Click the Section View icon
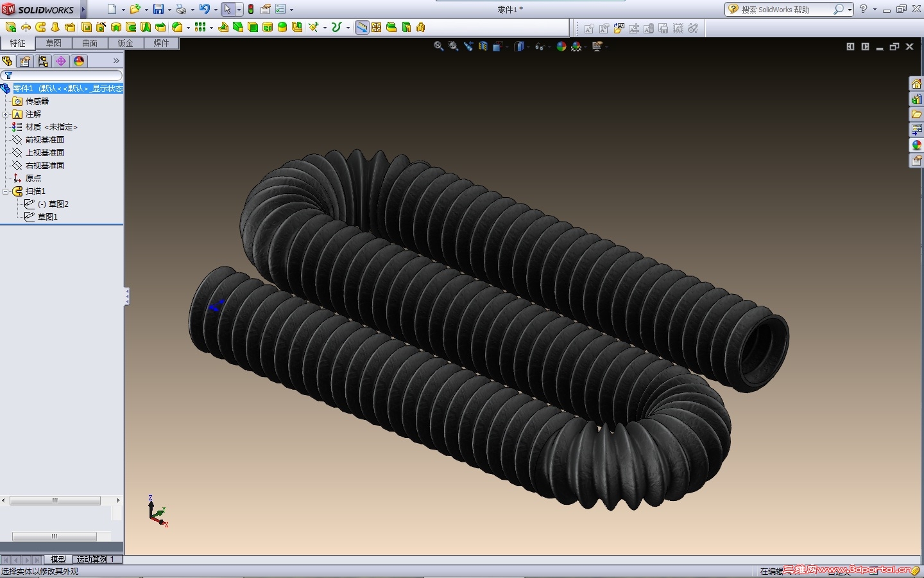The height and width of the screenshot is (578, 924). [x=483, y=46]
